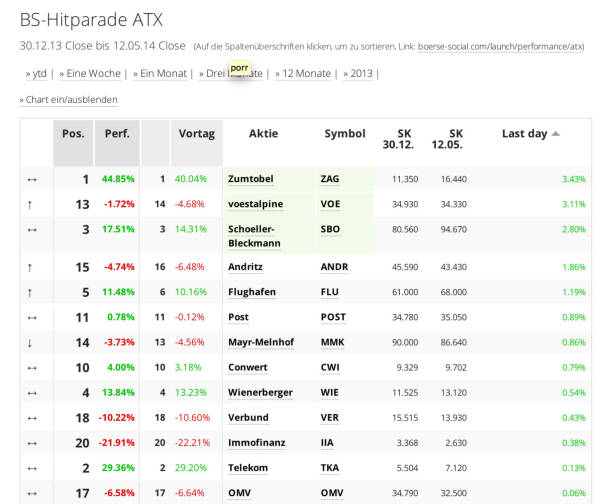The height and width of the screenshot is (504, 600).
Task: Open the ZAG symbol link
Action: (x=330, y=179)
